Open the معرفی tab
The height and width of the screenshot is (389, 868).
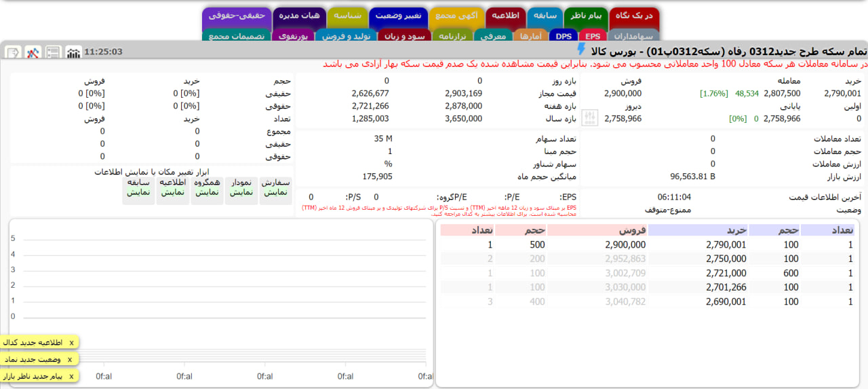(x=493, y=36)
